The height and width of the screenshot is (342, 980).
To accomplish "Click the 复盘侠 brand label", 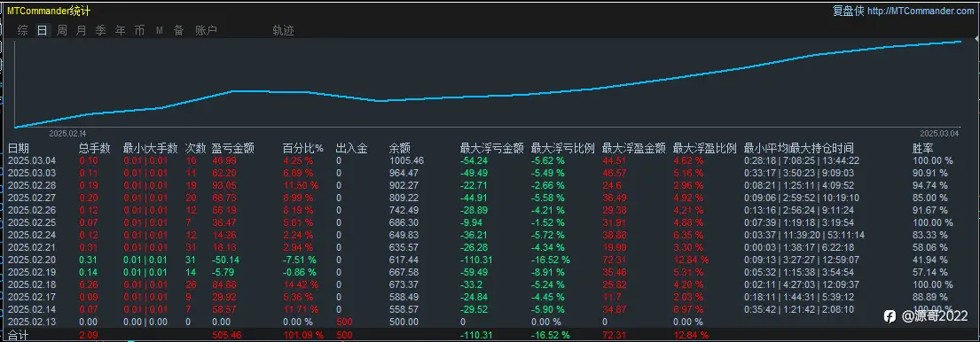I will (848, 12).
